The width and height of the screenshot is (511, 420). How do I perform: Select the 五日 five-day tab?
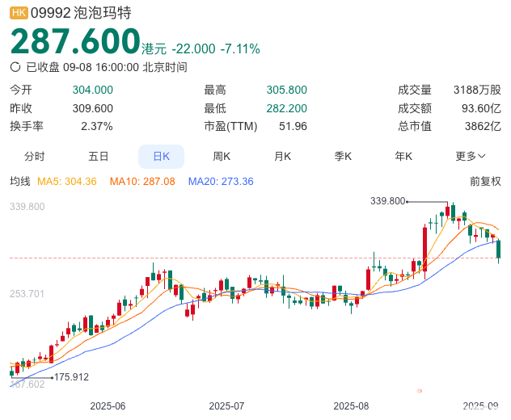99,156
